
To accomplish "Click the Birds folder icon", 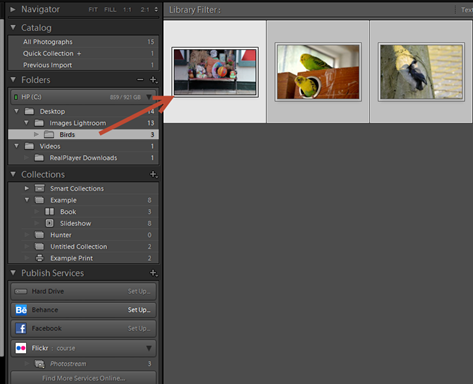I will coord(49,134).
